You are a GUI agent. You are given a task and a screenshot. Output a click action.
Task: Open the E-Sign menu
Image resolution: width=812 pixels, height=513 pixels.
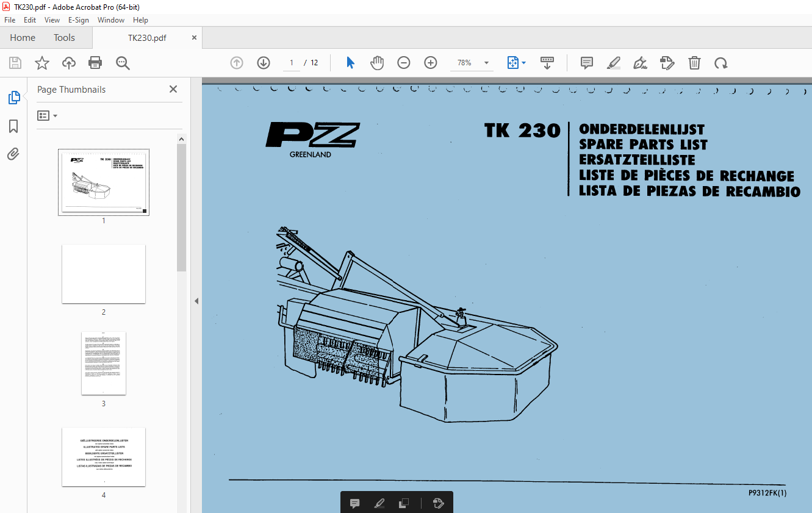pos(79,20)
